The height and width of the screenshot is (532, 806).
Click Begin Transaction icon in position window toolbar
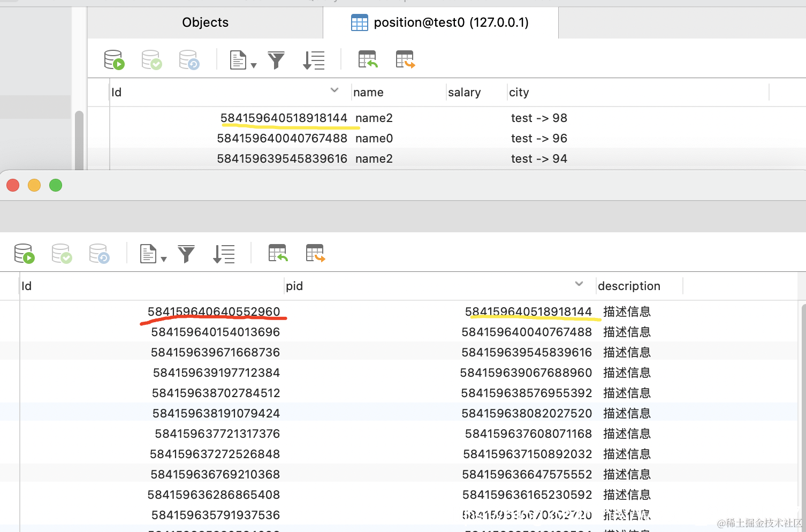click(114, 60)
